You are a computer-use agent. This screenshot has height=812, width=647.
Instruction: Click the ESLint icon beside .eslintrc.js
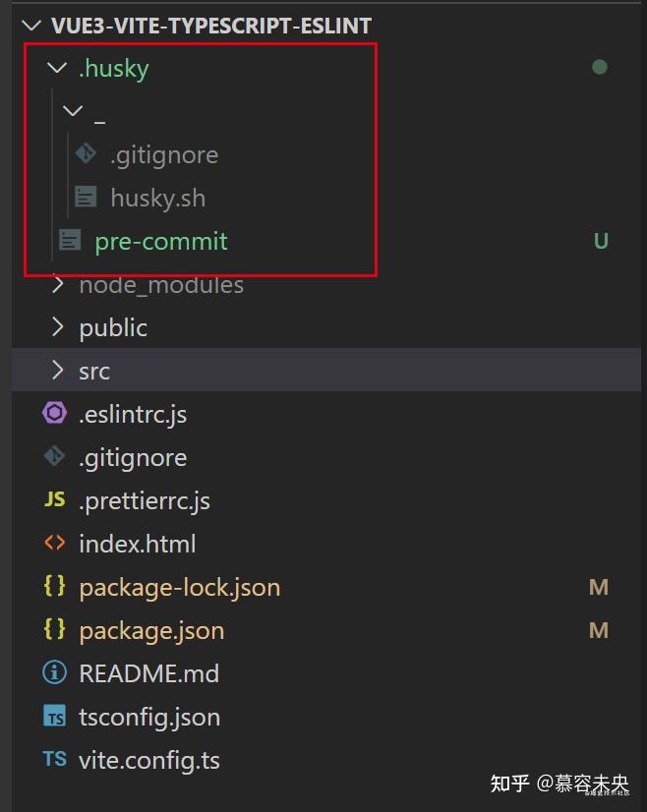pos(54,413)
